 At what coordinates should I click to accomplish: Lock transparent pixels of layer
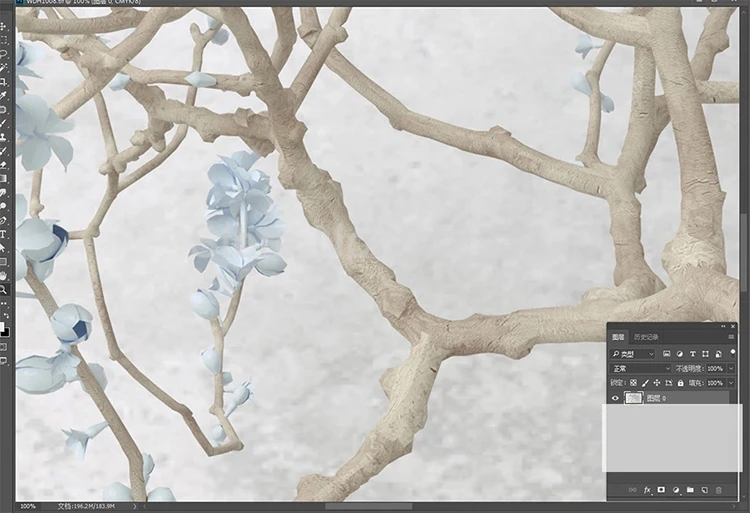pyautogui.click(x=633, y=383)
